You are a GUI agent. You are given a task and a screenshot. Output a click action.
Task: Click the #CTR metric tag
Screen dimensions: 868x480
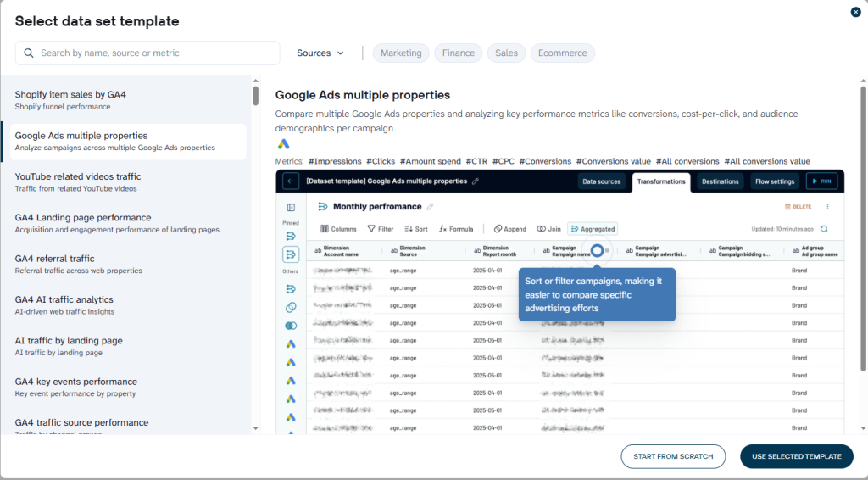[x=476, y=162]
